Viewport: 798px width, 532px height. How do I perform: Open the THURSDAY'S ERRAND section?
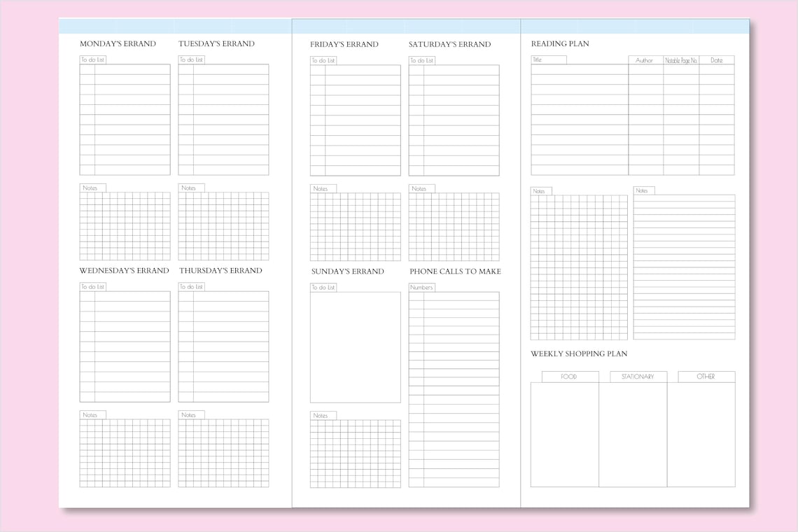(x=220, y=270)
